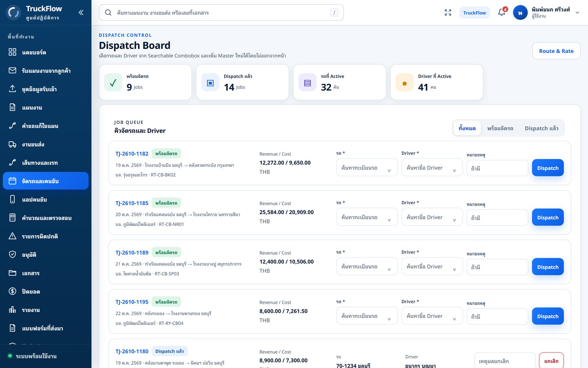Click the TruckFlow button in the top bar
The height and width of the screenshot is (368, 588).
point(474,13)
